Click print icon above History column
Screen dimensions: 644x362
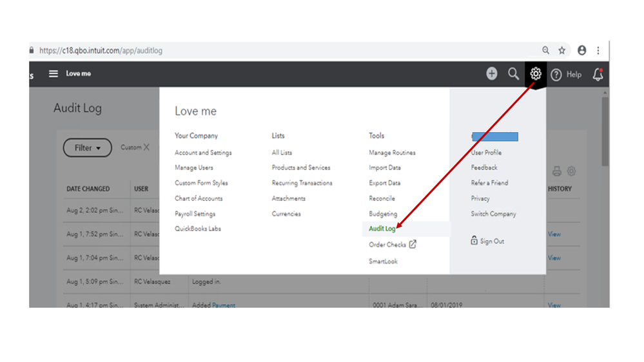[557, 171]
